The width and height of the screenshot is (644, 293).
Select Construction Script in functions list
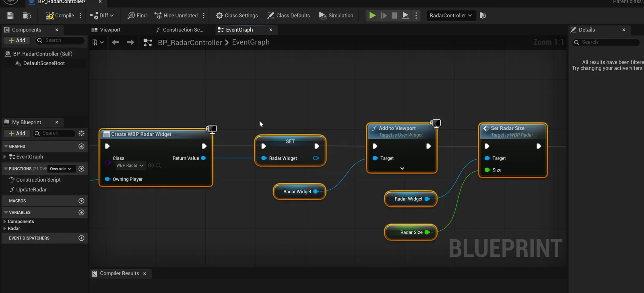pos(38,180)
